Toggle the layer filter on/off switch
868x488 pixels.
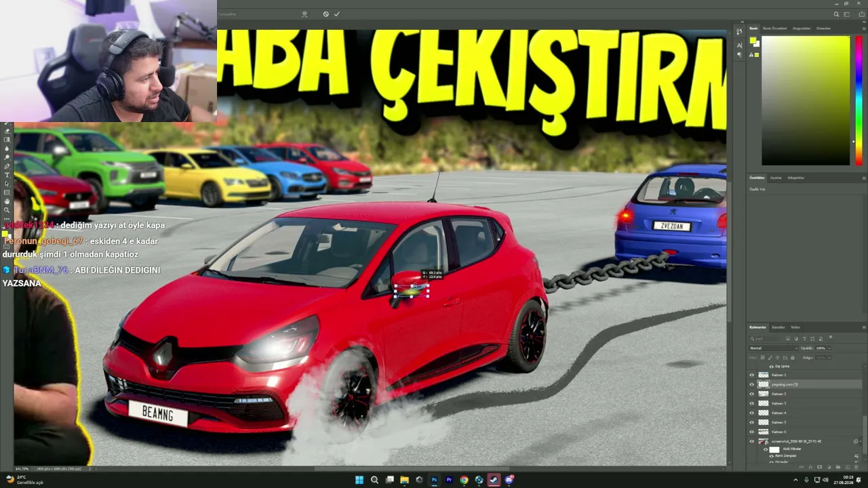coord(831,338)
